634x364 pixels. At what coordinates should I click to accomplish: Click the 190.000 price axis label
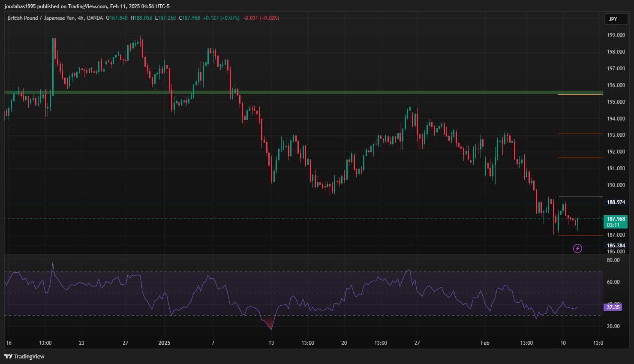pos(616,185)
